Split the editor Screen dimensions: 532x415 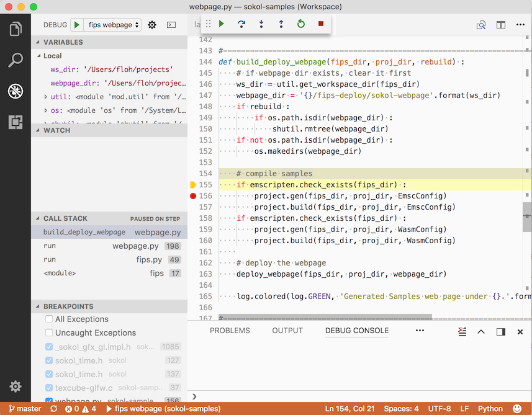coord(500,25)
